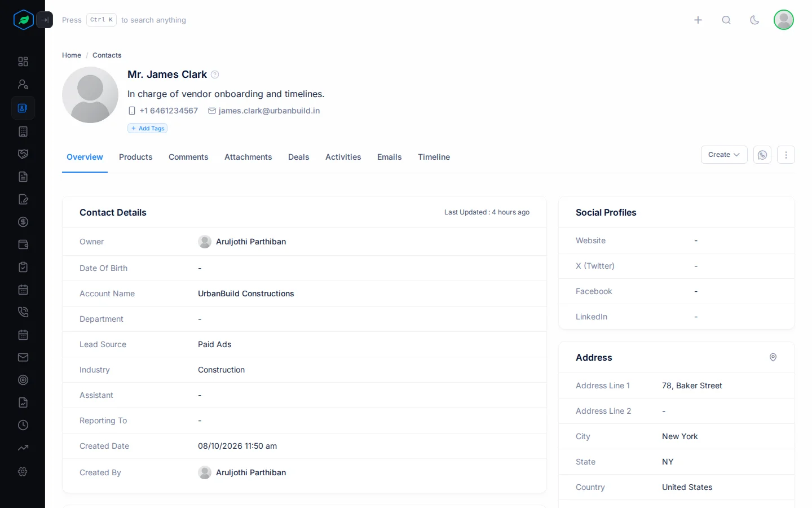Click the search magnifier icon in header
812x508 pixels.
[x=726, y=20]
